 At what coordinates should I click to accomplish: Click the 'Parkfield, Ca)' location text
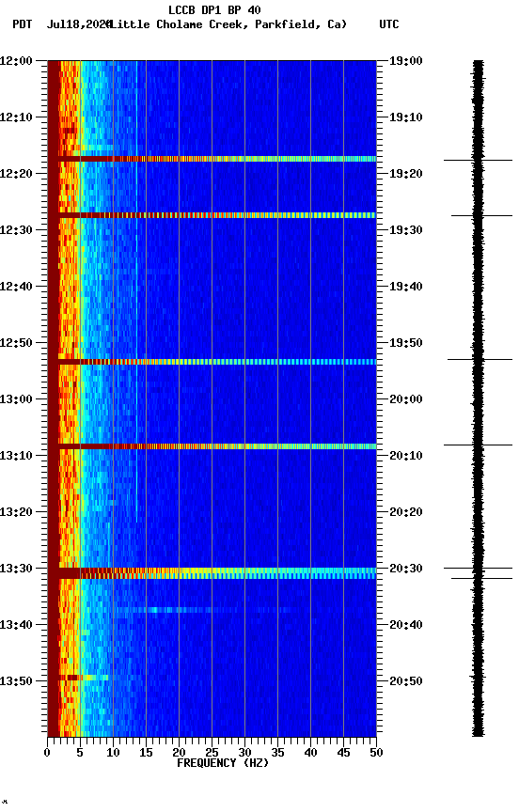(301, 24)
